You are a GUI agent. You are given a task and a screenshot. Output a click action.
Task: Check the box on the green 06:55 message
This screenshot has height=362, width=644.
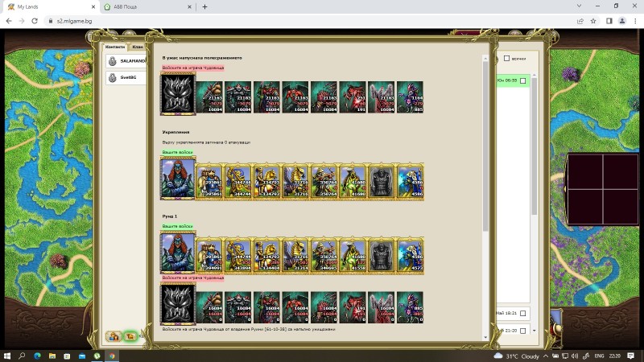(x=522, y=80)
